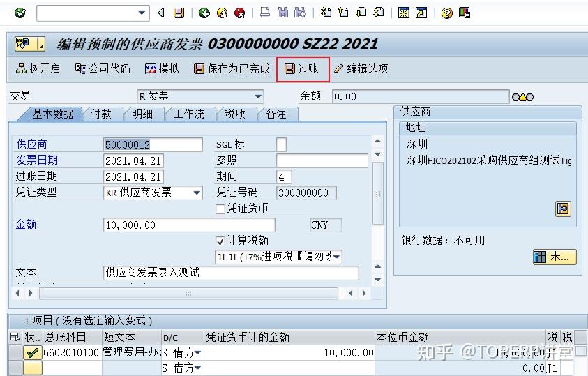Click the 发票日期 invoice date field
The height and width of the screenshot is (376, 588).
[x=133, y=161]
